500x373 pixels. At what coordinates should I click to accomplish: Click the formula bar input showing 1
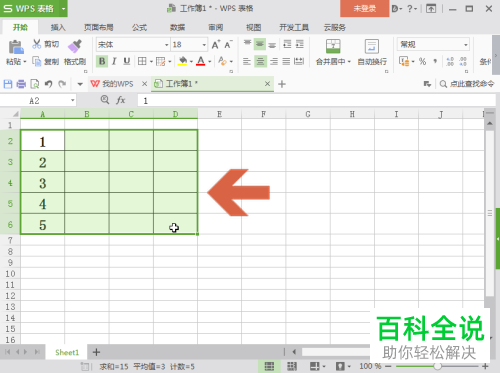pos(317,100)
